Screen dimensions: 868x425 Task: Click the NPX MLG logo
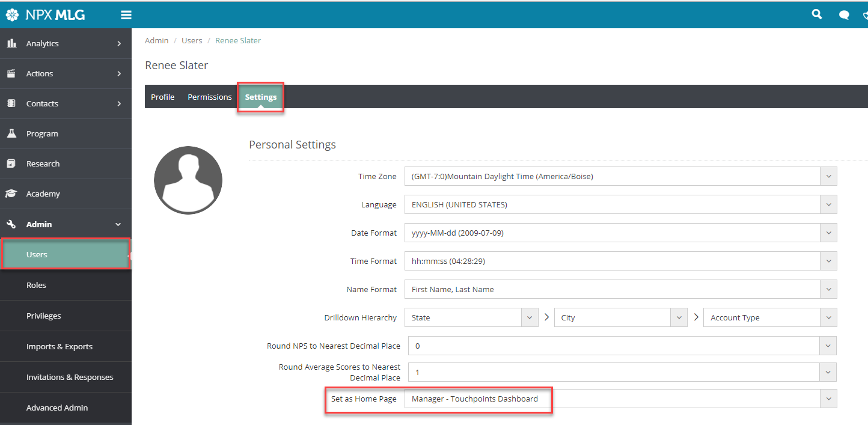[x=46, y=15]
